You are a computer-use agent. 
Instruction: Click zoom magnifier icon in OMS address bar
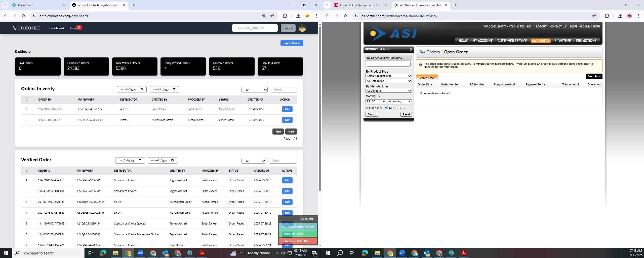[x=264, y=16]
